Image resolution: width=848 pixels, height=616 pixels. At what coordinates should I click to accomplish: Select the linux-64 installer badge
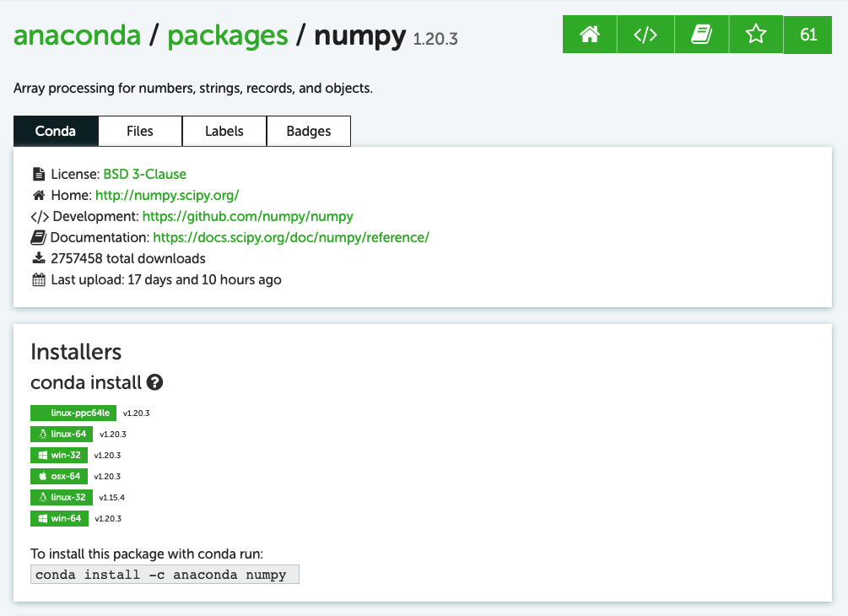click(62, 434)
